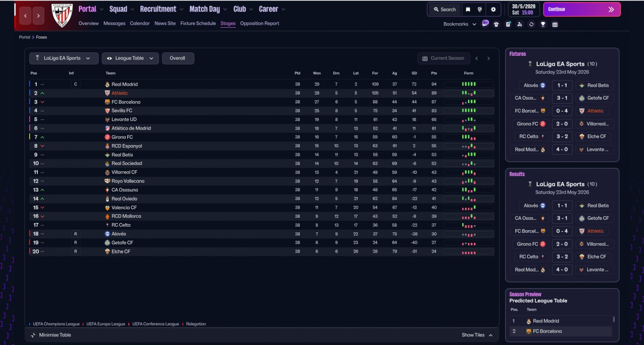Click the trophy shortcut icon
This screenshot has height=345, width=644.
pyautogui.click(x=543, y=24)
